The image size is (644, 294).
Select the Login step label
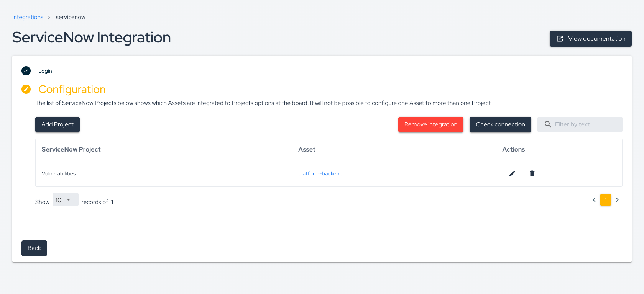[x=45, y=71]
